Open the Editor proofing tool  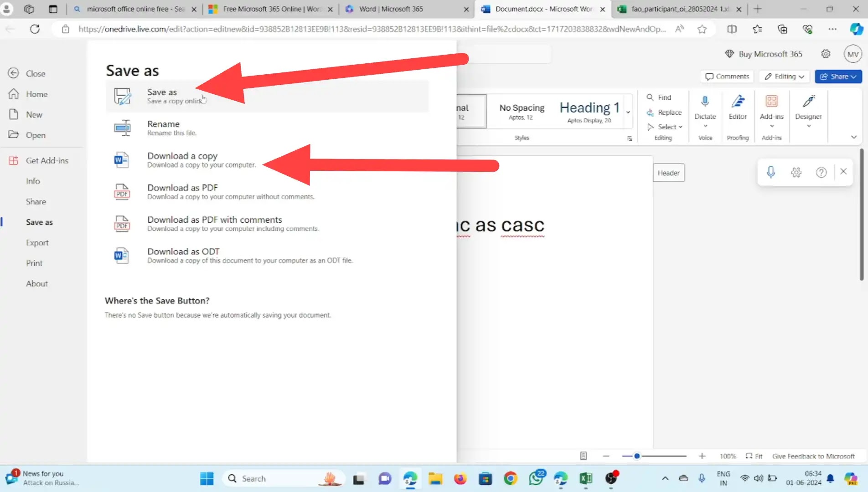(738, 108)
